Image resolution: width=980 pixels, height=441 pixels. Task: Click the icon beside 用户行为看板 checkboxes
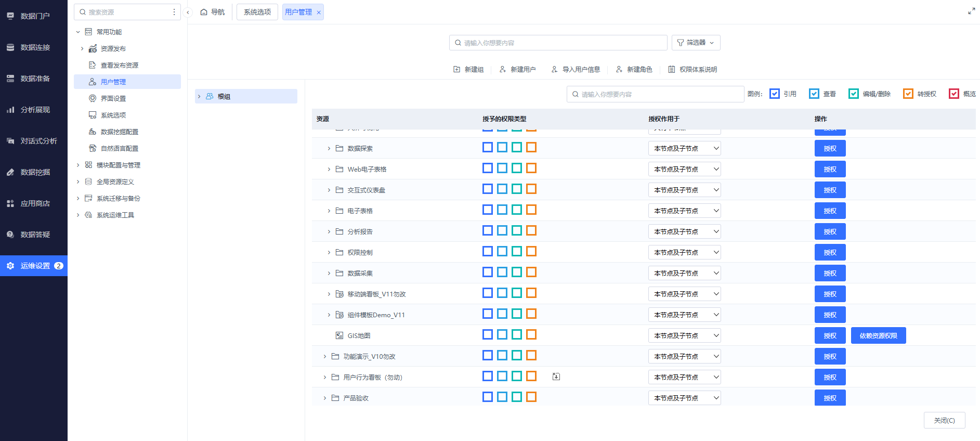point(556,377)
